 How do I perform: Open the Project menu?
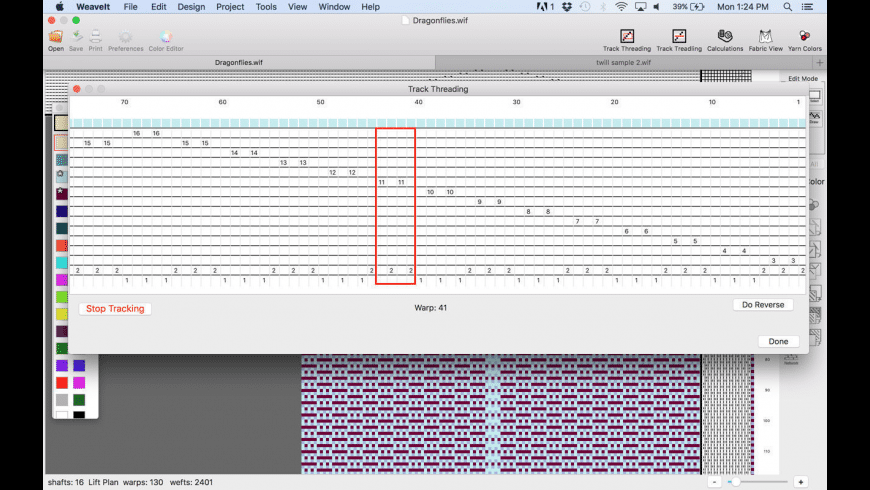(x=230, y=7)
